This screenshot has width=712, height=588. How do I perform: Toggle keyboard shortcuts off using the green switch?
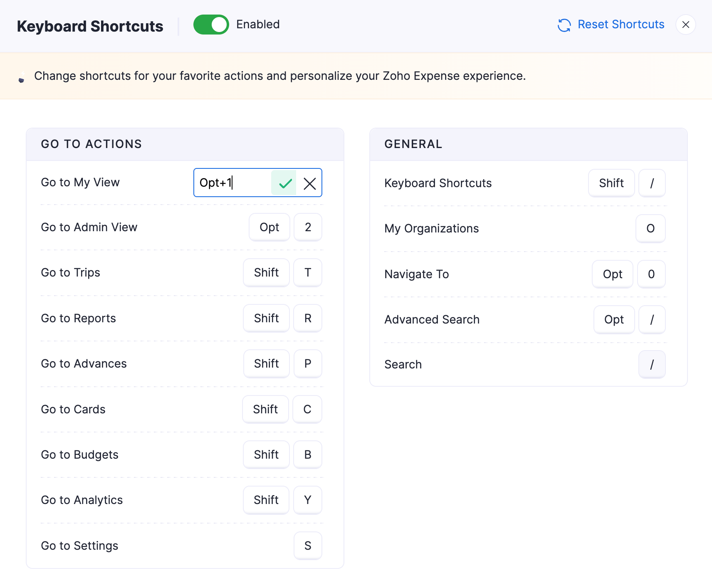tap(211, 25)
